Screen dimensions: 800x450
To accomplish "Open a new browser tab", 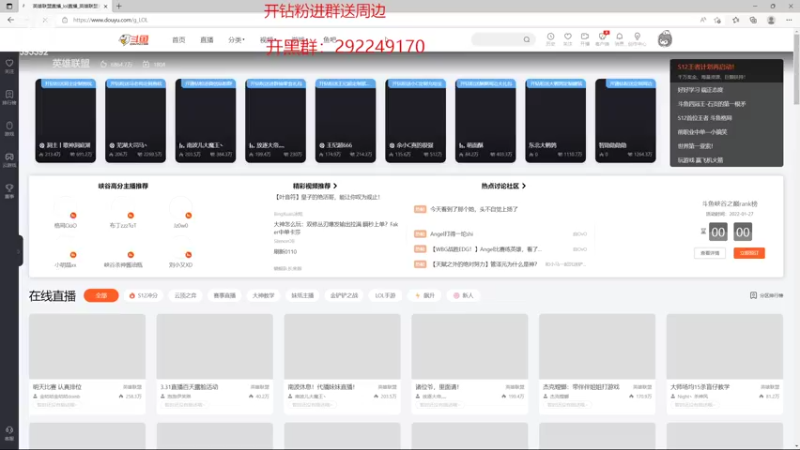I will click(119, 6).
